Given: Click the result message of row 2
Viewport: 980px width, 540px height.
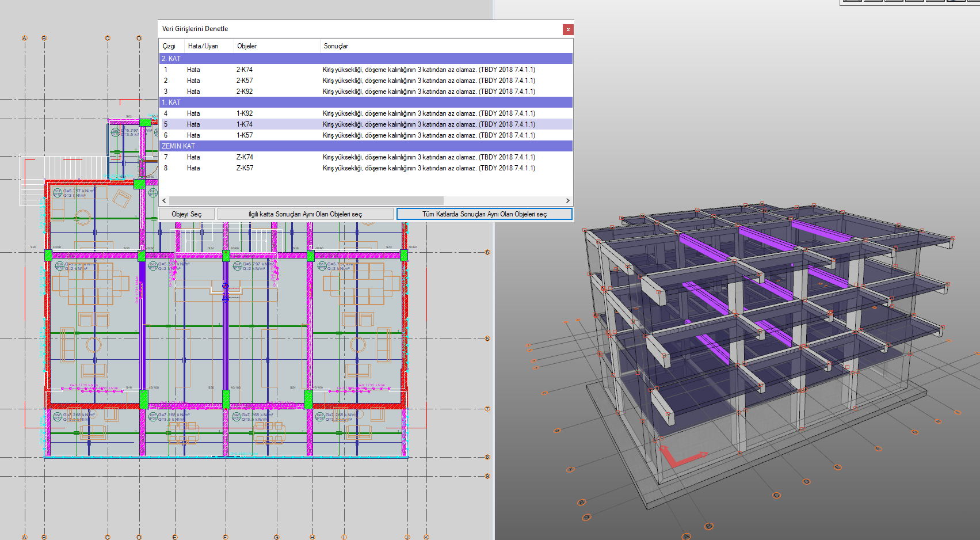Looking at the screenshot, I should (429, 81).
